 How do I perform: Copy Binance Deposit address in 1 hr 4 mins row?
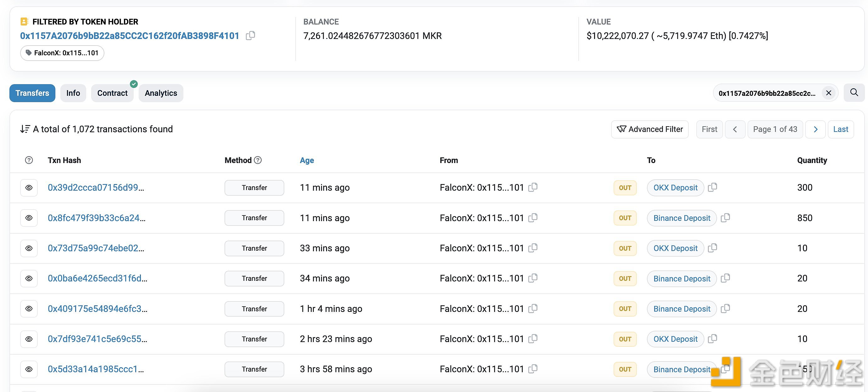click(x=725, y=308)
